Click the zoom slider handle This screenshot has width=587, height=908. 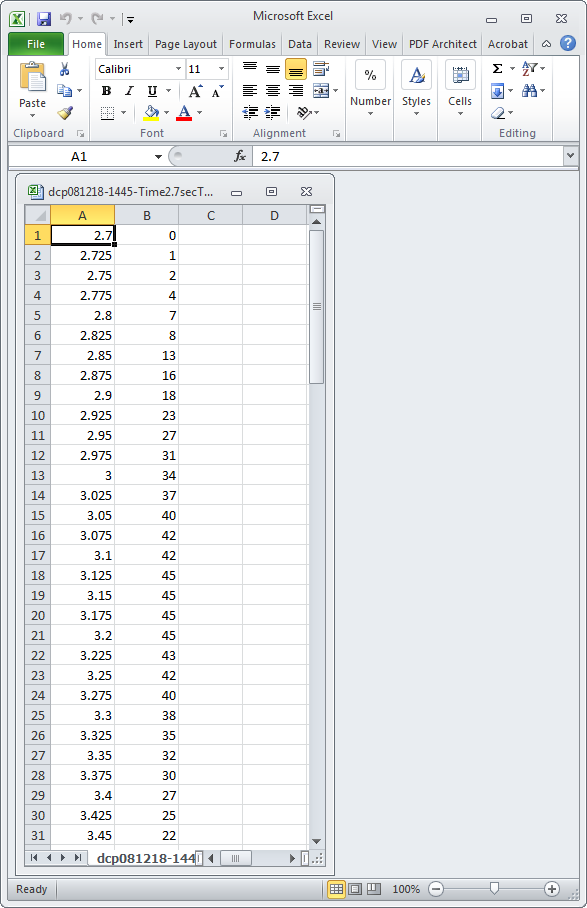click(x=494, y=888)
